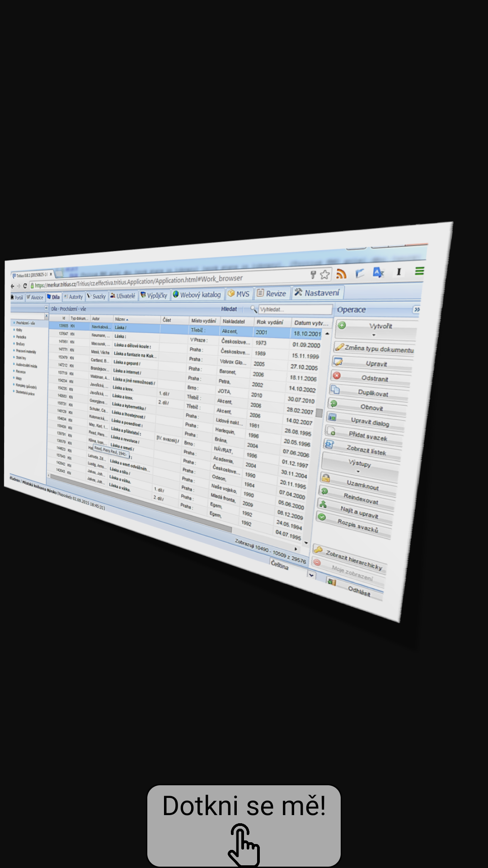Click the padlock icon of 'Uzamknout'
The height and width of the screenshot is (868, 488).
325,478
